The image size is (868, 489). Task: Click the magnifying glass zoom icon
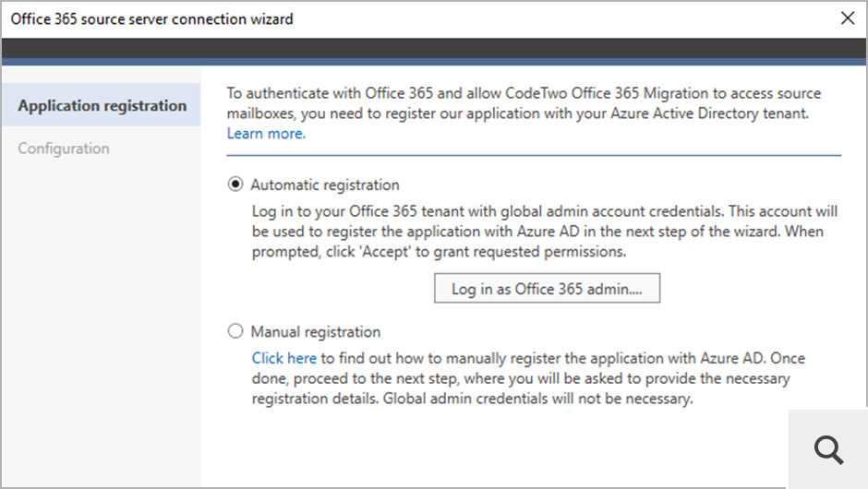[x=828, y=449]
